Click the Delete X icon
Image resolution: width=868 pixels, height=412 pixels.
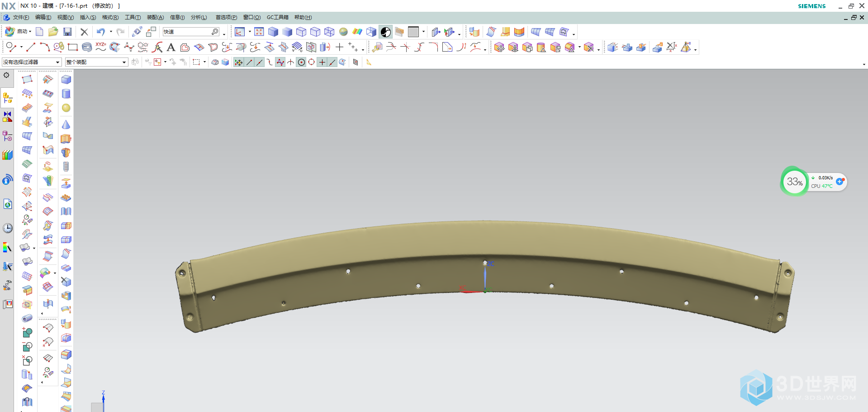(84, 32)
